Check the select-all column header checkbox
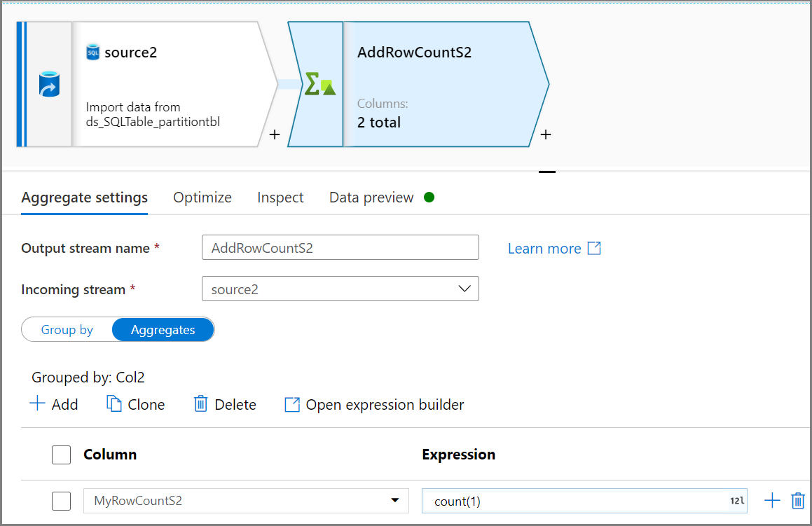Viewport: 812px width, 526px height. tap(62, 455)
